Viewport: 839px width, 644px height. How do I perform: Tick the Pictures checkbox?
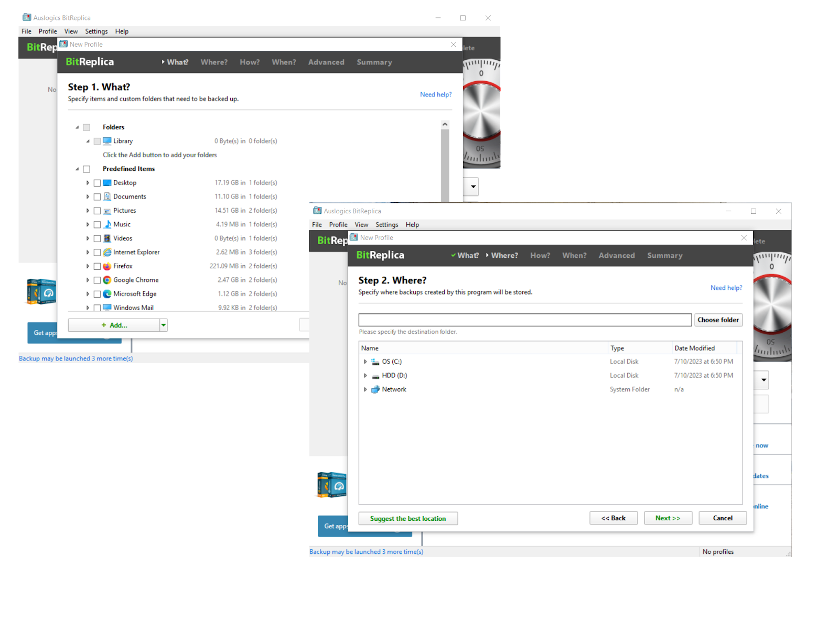(97, 211)
